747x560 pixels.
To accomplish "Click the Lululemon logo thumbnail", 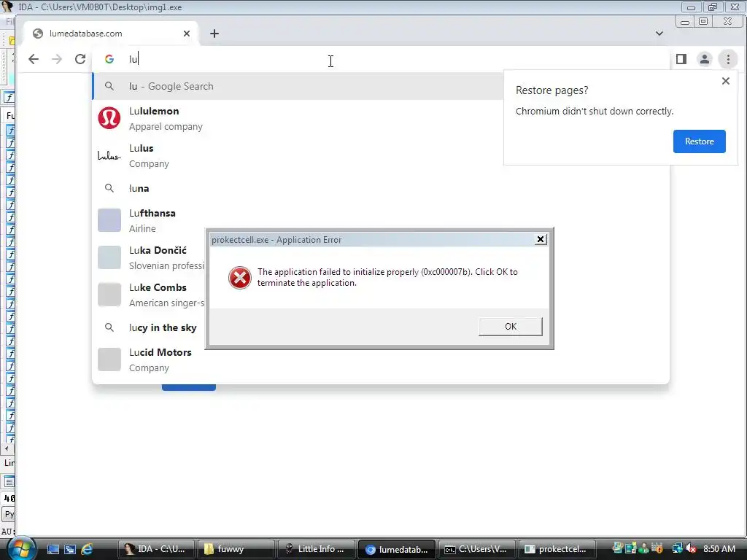I will pos(109,118).
